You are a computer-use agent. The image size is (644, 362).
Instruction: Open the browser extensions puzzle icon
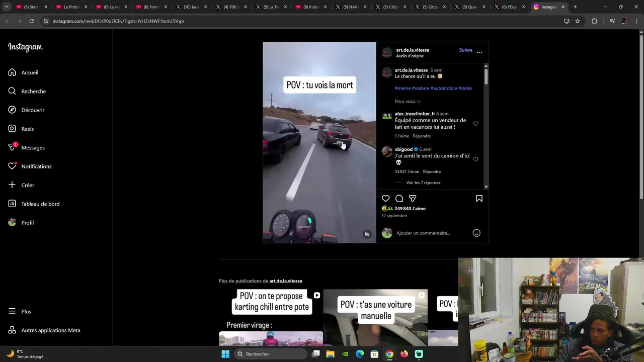pos(595,21)
